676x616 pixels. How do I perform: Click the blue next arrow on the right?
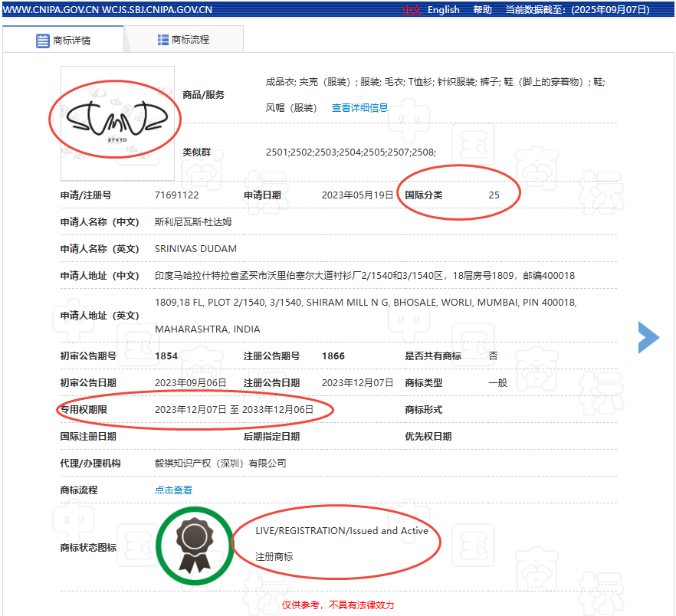(x=648, y=337)
